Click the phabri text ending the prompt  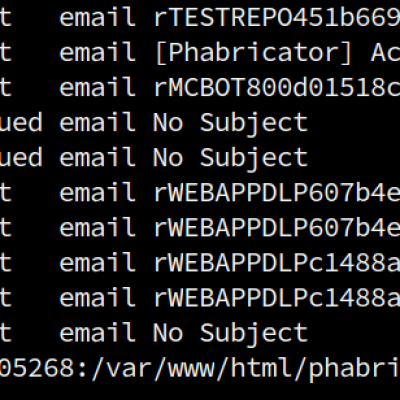[355, 369]
